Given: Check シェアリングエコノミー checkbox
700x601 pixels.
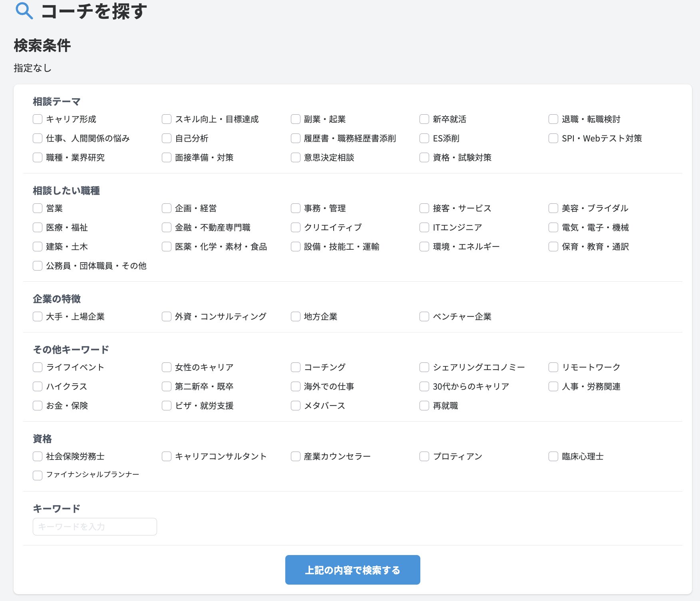Looking at the screenshot, I should (x=424, y=367).
